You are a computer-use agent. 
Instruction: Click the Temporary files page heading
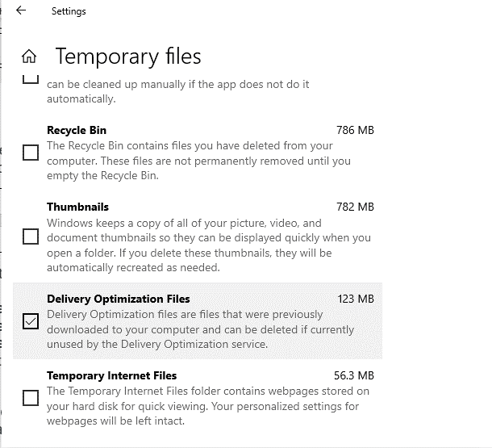[x=128, y=57]
